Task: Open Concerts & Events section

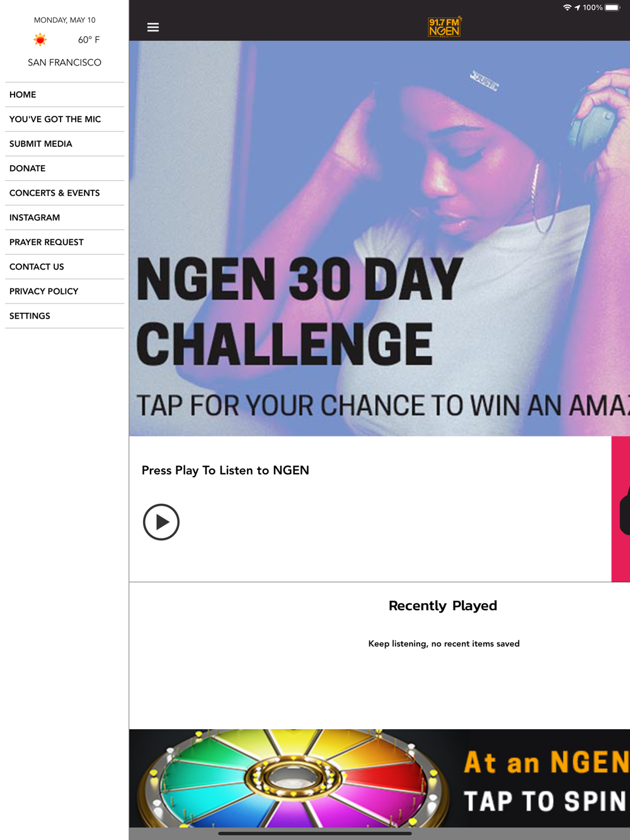Action: [64, 193]
